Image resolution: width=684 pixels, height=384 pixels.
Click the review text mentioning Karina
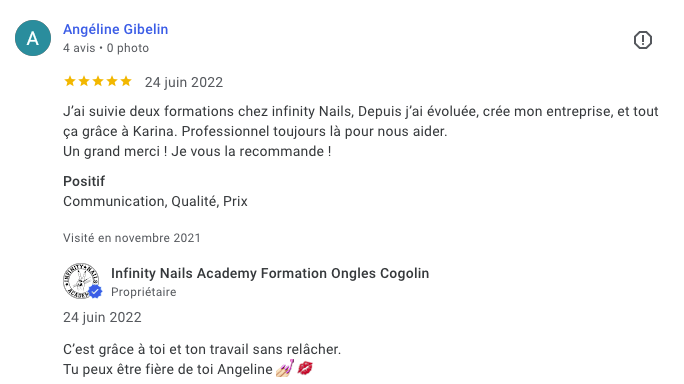coord(361,131)
